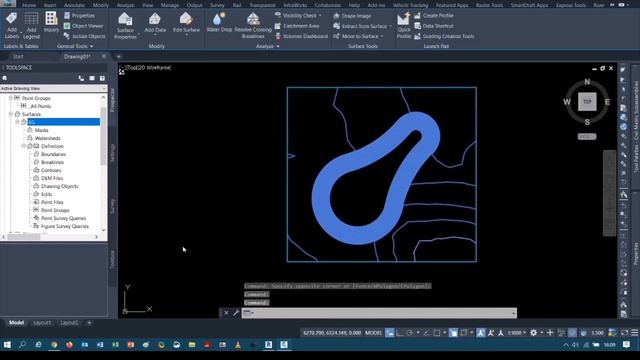Collapse the Definition tree node
Image resolution: width=640 pixels, height=360 pixels.
(x=24, y=146)
